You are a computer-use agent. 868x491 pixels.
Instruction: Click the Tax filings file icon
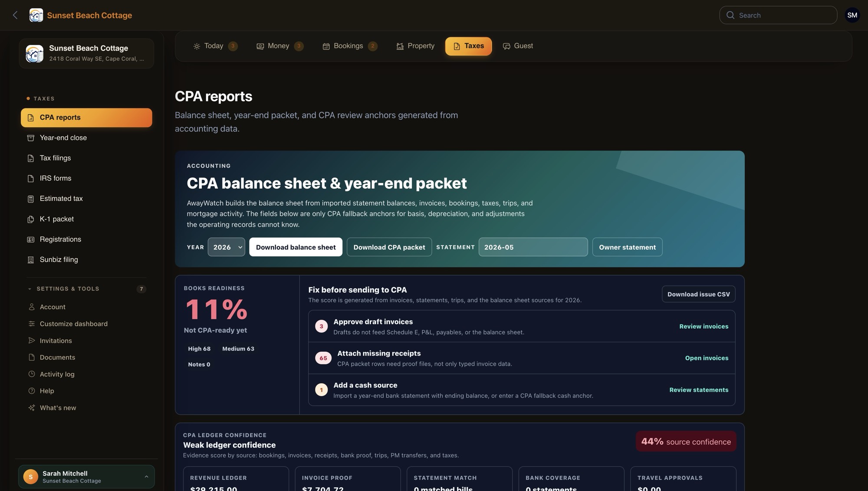pos(31,158)
